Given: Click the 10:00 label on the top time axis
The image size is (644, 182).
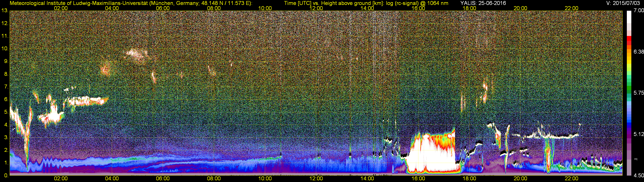Looking at the screenshot, I should tap(265, 8).
